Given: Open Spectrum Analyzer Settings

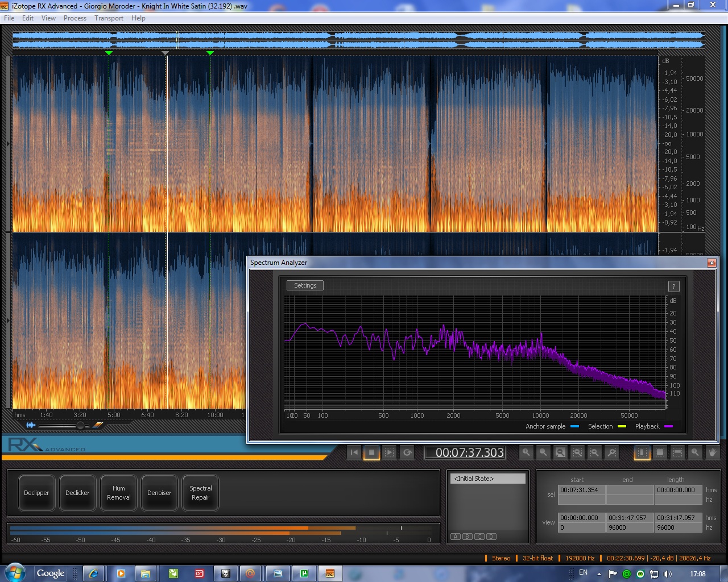Looking at the screenshot, I should (x=305, y=285).
